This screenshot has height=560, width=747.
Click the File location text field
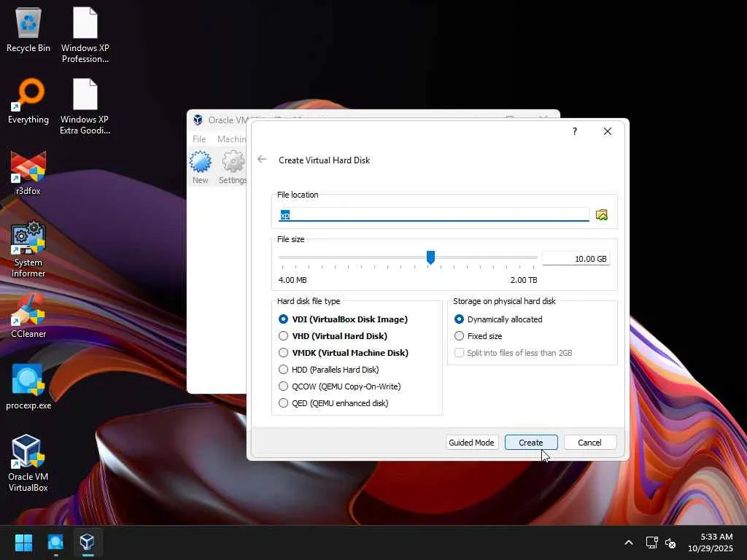[433, 215]
